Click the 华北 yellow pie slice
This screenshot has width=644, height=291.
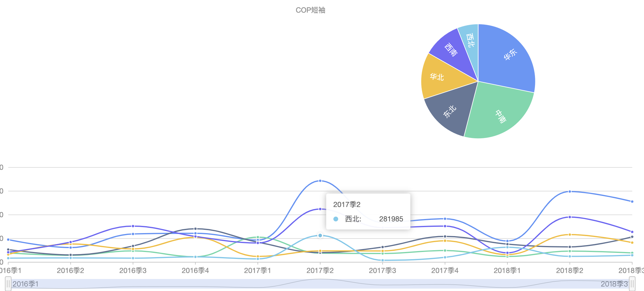pos(437,76)
